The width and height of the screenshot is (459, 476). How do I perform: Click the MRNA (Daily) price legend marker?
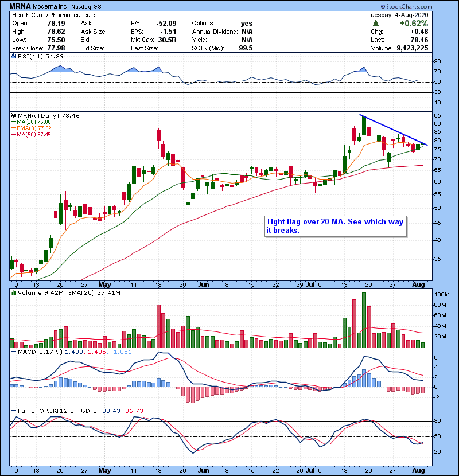click(13, 115)
